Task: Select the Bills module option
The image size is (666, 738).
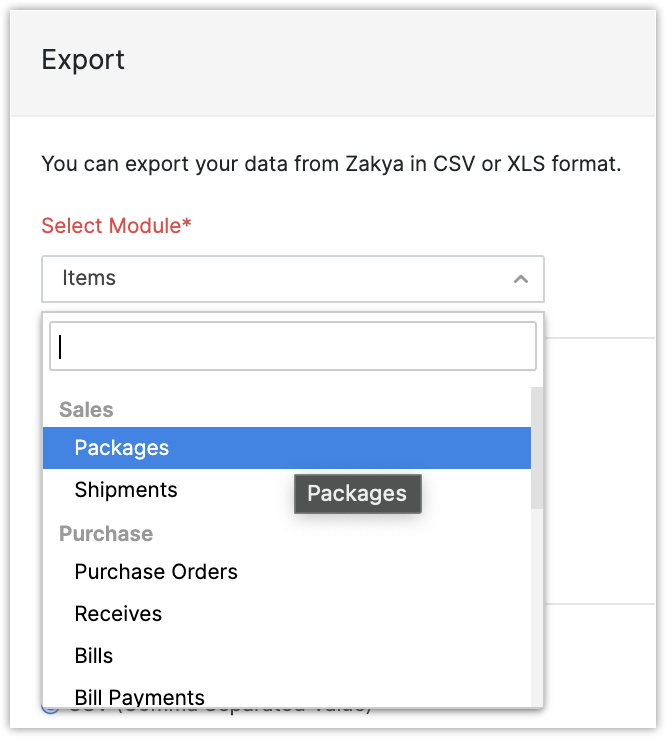Action: 94,656
